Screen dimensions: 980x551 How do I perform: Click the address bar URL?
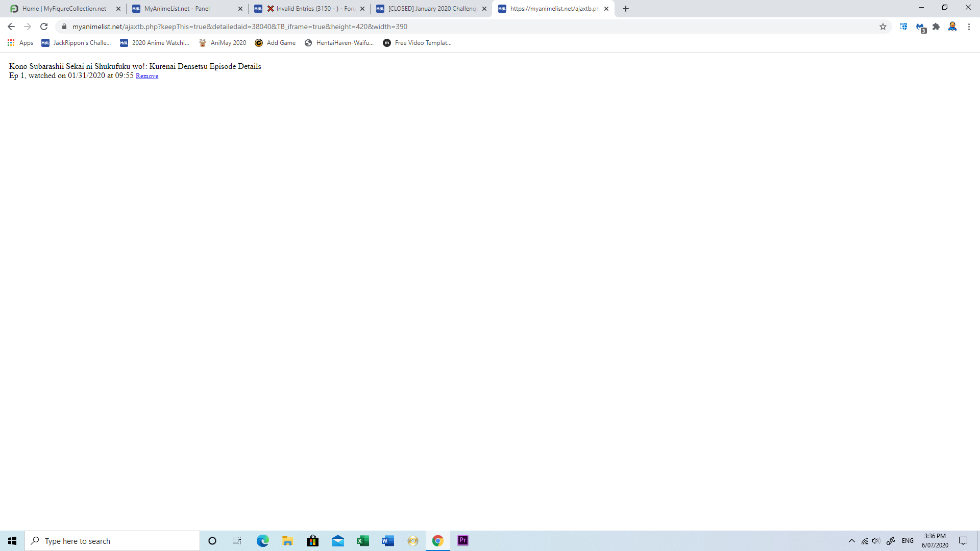(240, 27)
